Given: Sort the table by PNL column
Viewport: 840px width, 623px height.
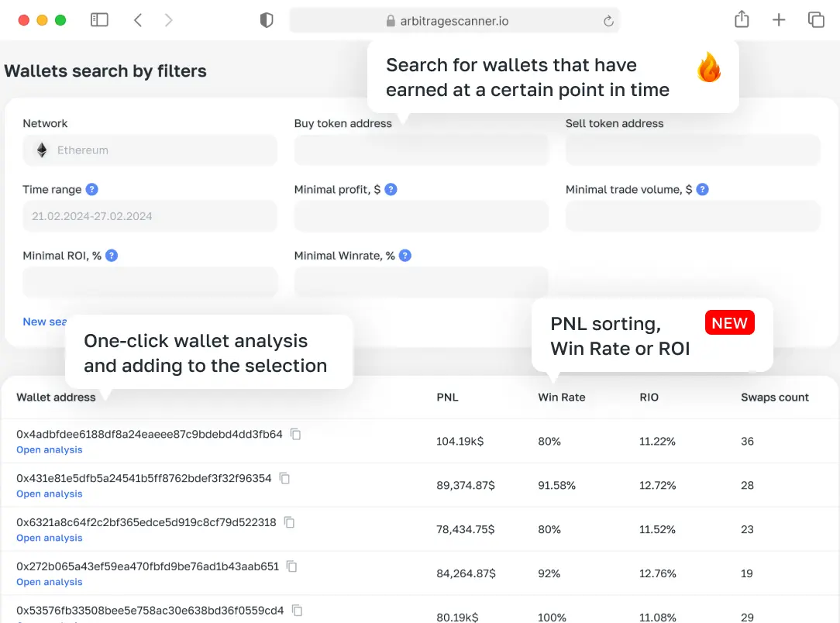Looking at the screenshot, I should pos(447,398).
